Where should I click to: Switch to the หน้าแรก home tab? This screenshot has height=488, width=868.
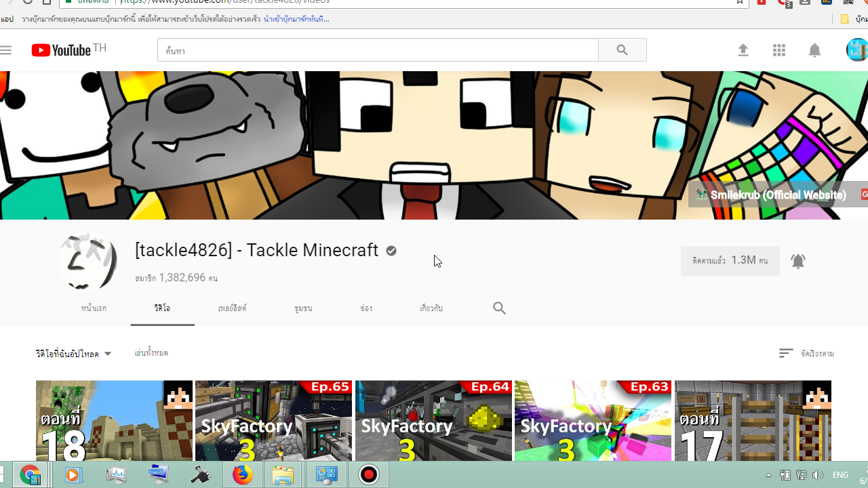click(94, 308)
